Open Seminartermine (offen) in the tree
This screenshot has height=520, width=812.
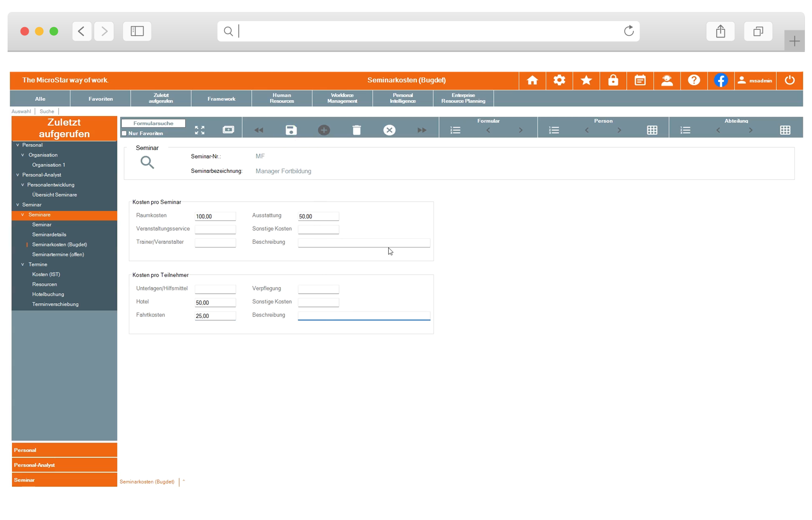[x=58, y=255]
